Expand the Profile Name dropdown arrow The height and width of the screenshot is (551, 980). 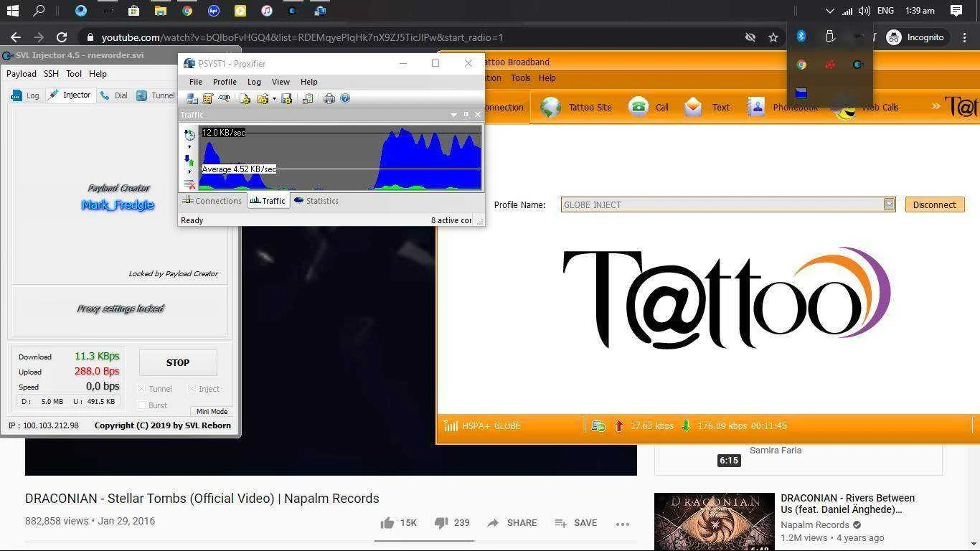tap(889, 204)
